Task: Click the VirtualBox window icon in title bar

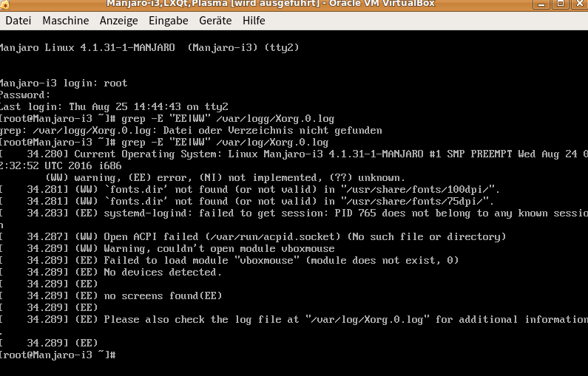Action: 5,5
